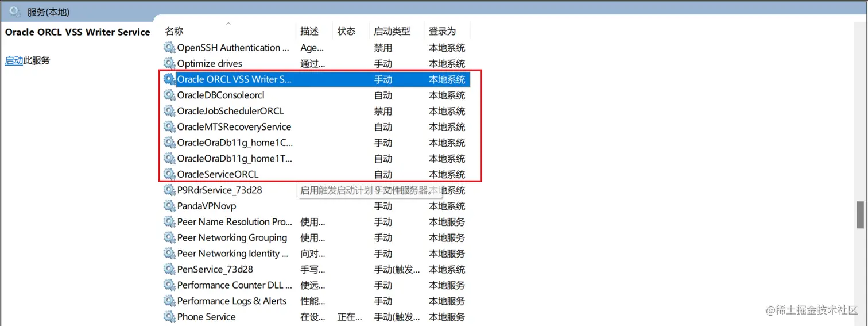Select the OracleDBConsoleorcl service name

tap(220, 95)
